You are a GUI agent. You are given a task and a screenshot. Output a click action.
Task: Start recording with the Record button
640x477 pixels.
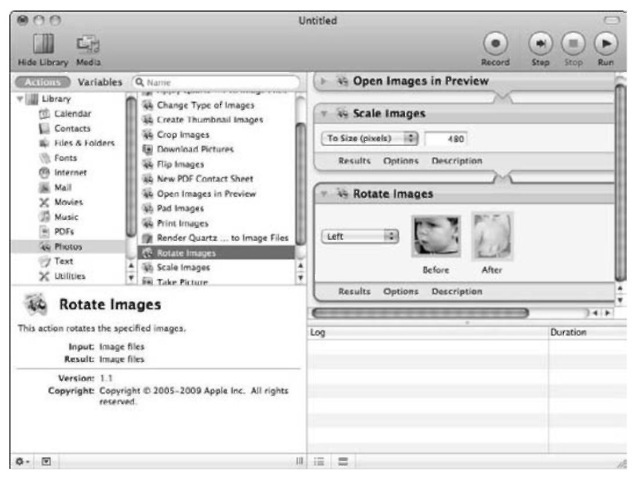tap(495, 43)
